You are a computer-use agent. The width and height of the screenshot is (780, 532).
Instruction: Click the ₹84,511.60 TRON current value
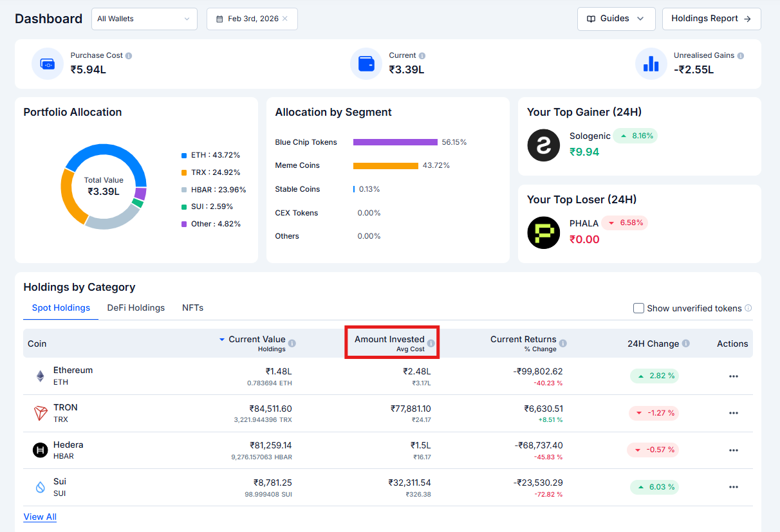(271, 408)
